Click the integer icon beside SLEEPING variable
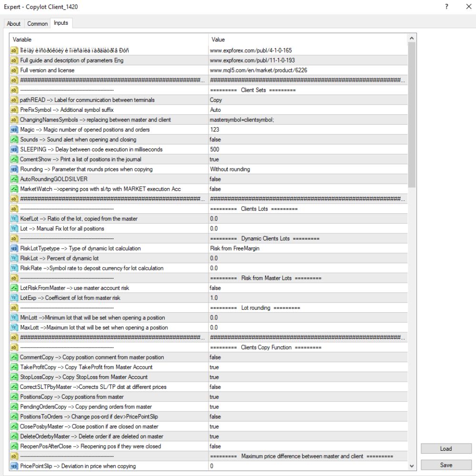 [x=14, y=149]
